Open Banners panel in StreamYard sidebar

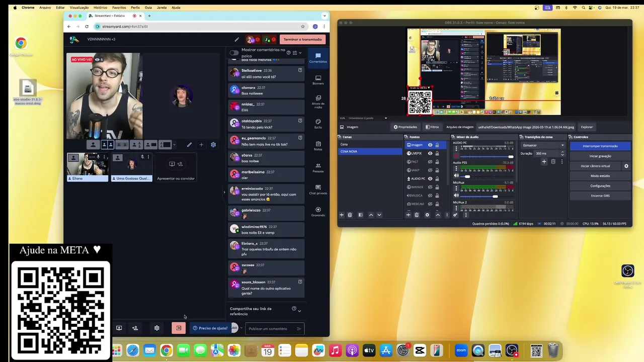point(318,80)
